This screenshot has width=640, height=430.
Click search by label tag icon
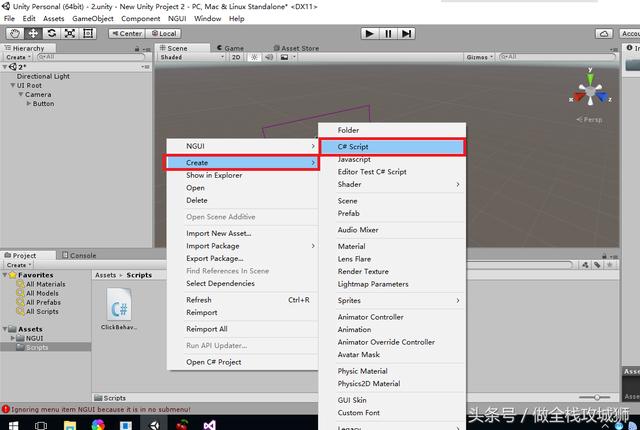point(597,265)
